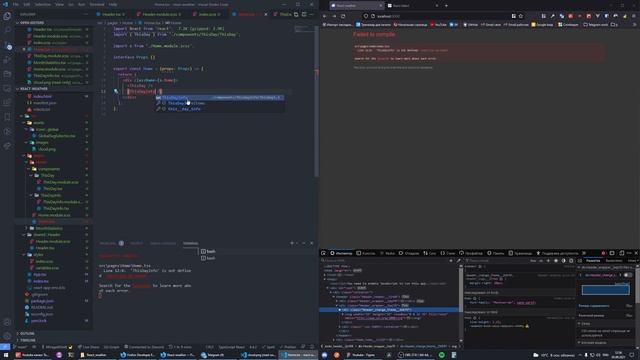Select the Inspector tab in Firefox DevTools
Viewport: 640px width, 360px height.
[x=341, y=253]
